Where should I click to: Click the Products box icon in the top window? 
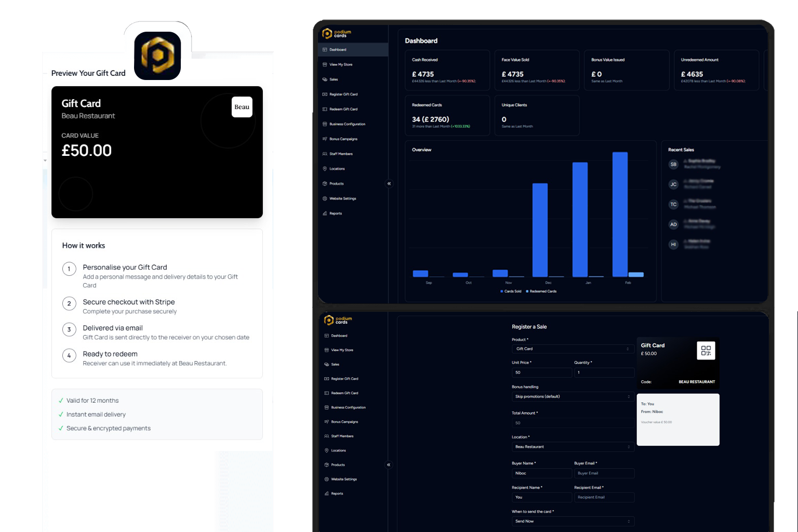[325, 183]
